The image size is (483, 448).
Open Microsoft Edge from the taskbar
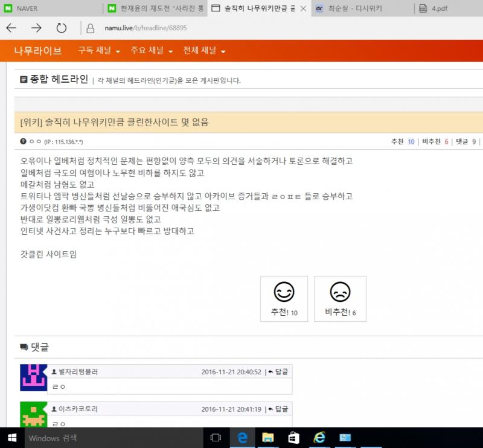(x=243, y=438)
